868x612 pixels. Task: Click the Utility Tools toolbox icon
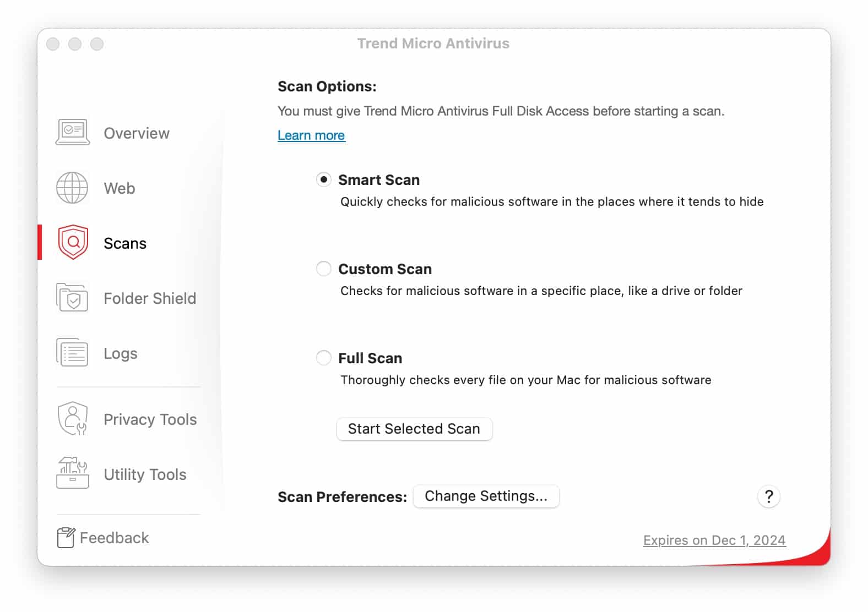[x=72, y=473]
